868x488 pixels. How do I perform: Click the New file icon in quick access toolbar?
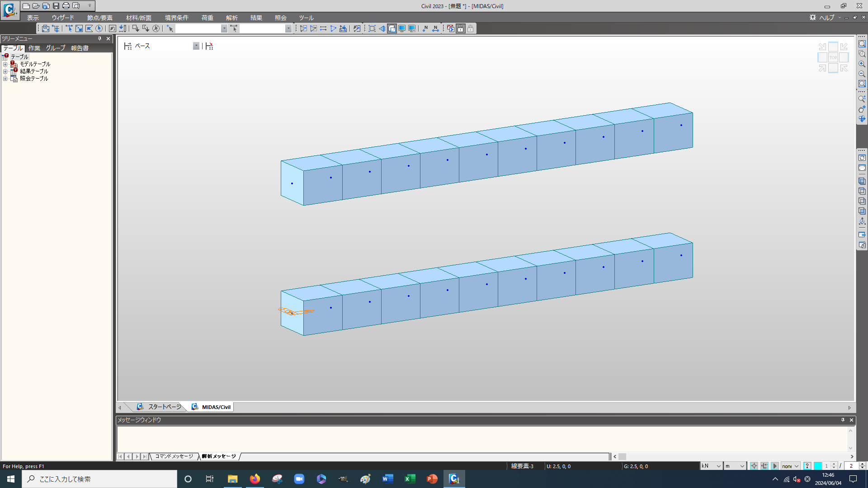(x=26, y=6)
